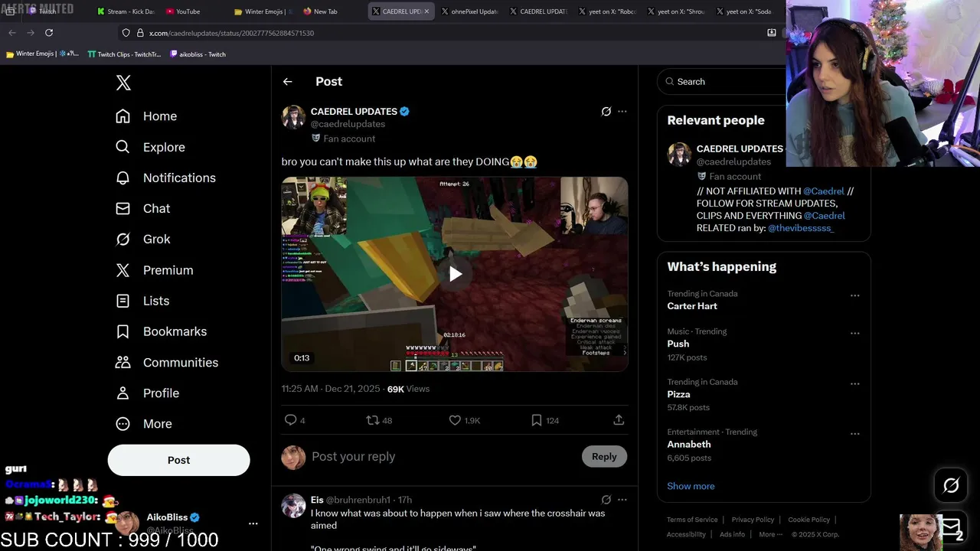Open the Carter Hart trend
The image size is (980, 551).
[x=692, y=306]
